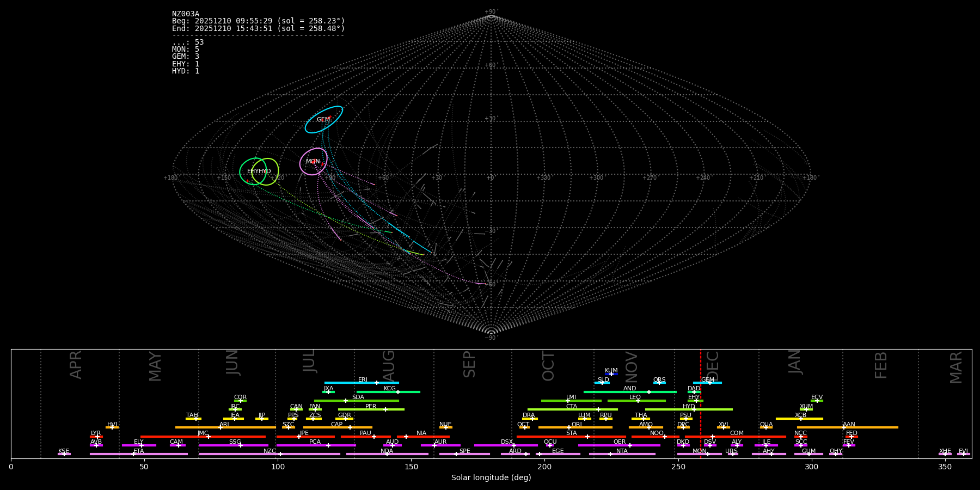The width and height of the screenshot is (980, 490).
Task: Click the STA red shower bar
Action: coord(571,437)
